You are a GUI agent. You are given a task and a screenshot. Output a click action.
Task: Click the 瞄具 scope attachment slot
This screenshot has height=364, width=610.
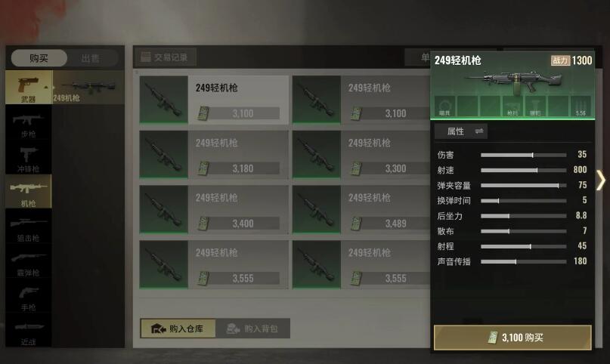(x=444, y=106)
